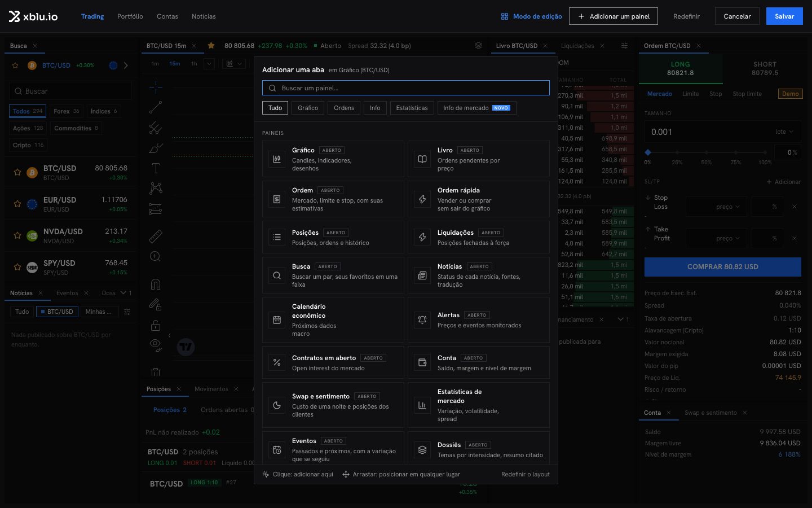Activate the magnet snap tool
Viewport: 812px width, 508px height.
(156, 284)
